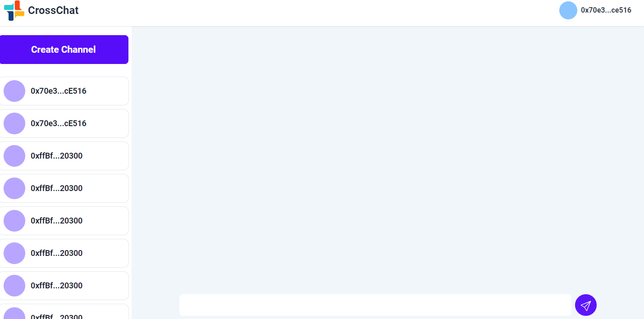This screenshot has height=319, width=644.
Task: Click the avatar of second 0xffBf...20300 channel
Action: [x=14, y=188]
